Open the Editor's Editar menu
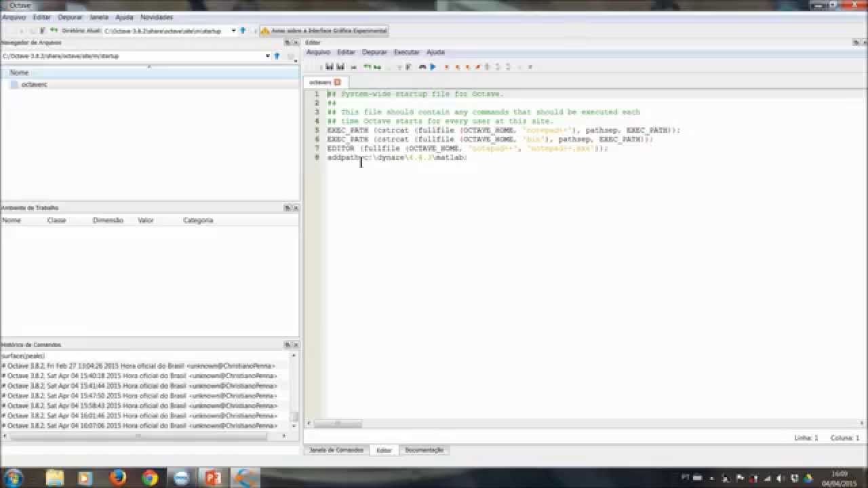868x488 pixels. pos(346,52)
